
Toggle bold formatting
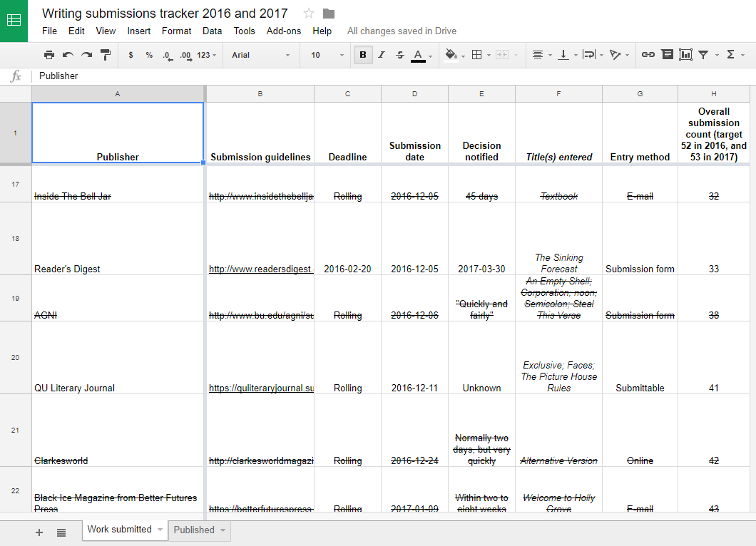pos(363,55)
